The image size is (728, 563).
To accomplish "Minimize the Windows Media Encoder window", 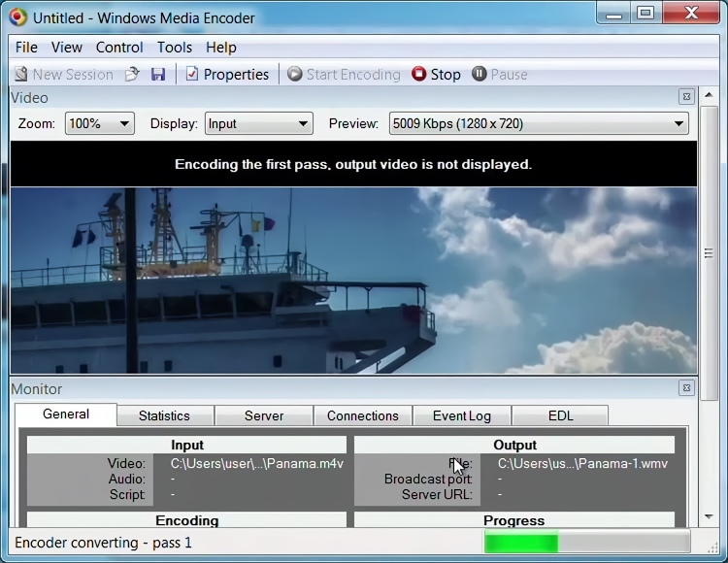I will [613, 14].
